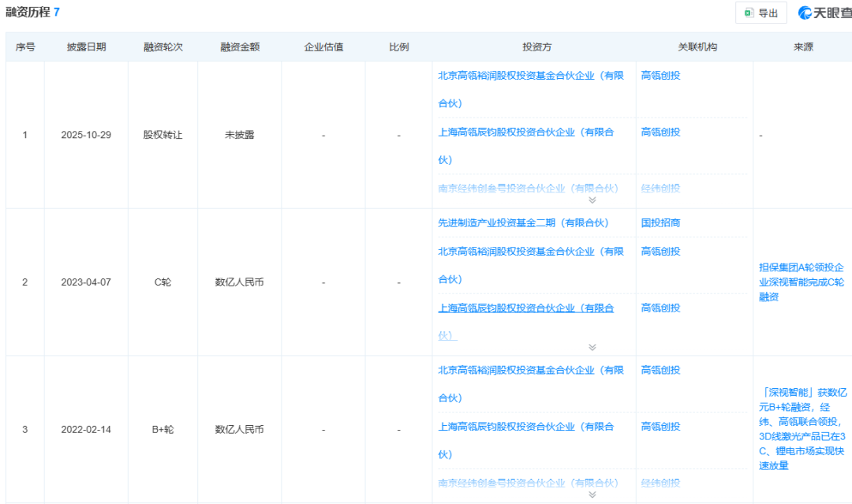Open source article 担保集团A轮领投企业深视智能完成C轮融资

[802, 282]
